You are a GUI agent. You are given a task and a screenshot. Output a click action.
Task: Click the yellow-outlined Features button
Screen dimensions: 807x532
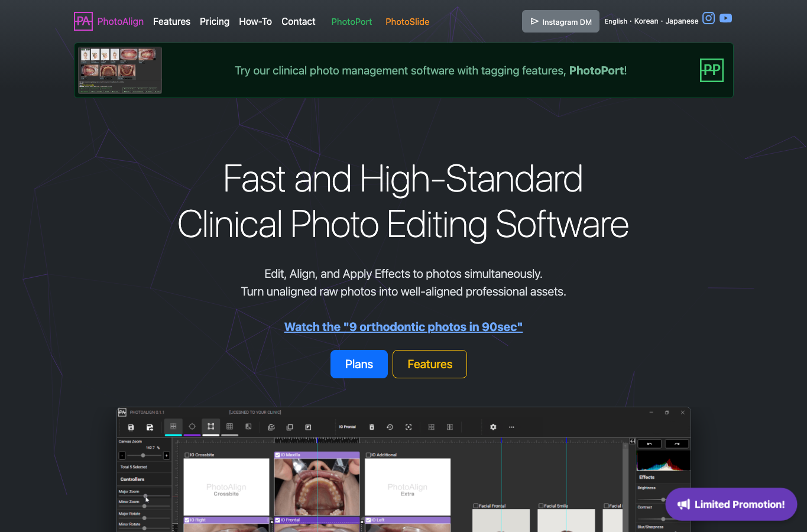(x=430, y=364)
